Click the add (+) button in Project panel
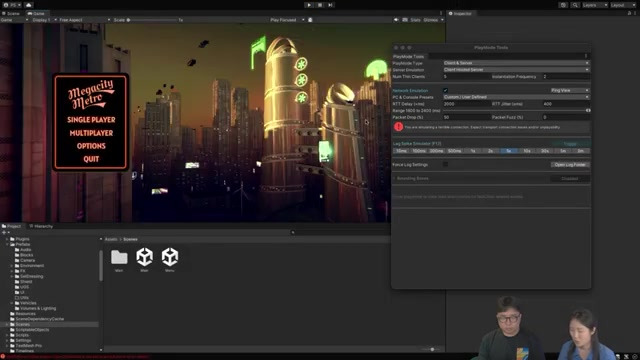This screenshot has width=640, height=360. pos(4,232)
